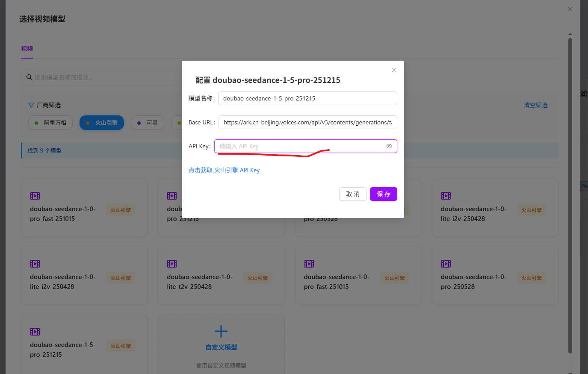588x374 pixels.
Task: Focus the API Key input field
Action: point(306,146)
